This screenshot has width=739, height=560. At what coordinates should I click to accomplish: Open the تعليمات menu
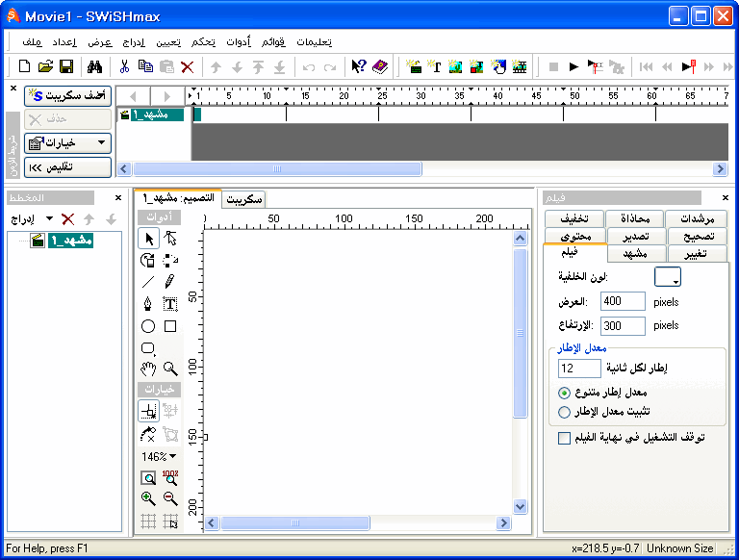click(x=315, y=42)
